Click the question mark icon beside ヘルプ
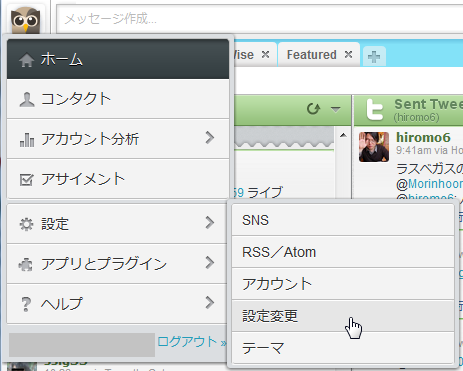The width and height of the screenshot is (463, 371). point(26,304)
